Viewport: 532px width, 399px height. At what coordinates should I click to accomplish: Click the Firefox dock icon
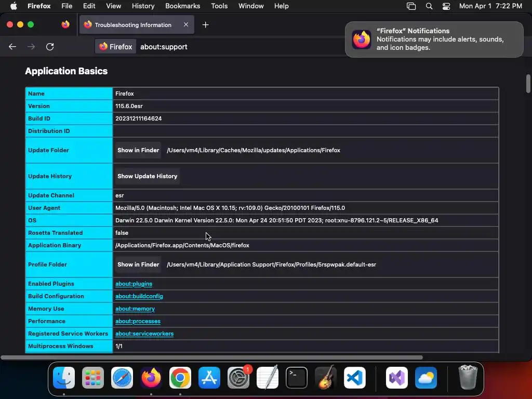[151, 378]
